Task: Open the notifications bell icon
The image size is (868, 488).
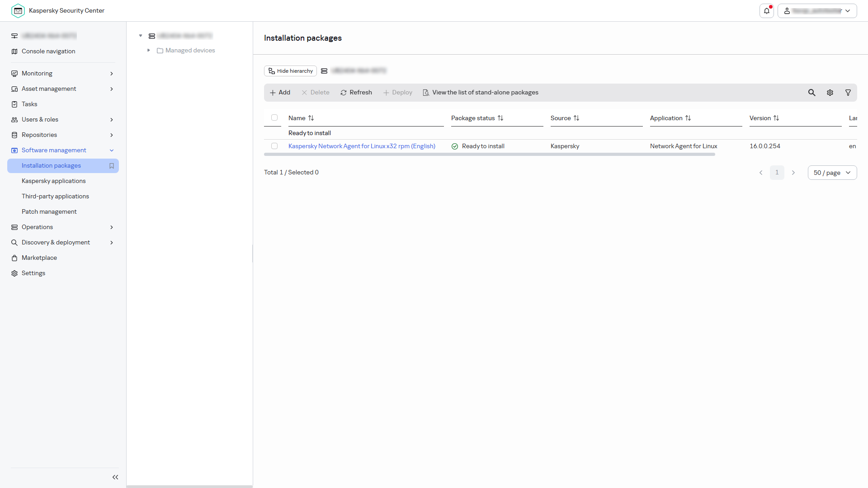Action: (x=767, y=11)
